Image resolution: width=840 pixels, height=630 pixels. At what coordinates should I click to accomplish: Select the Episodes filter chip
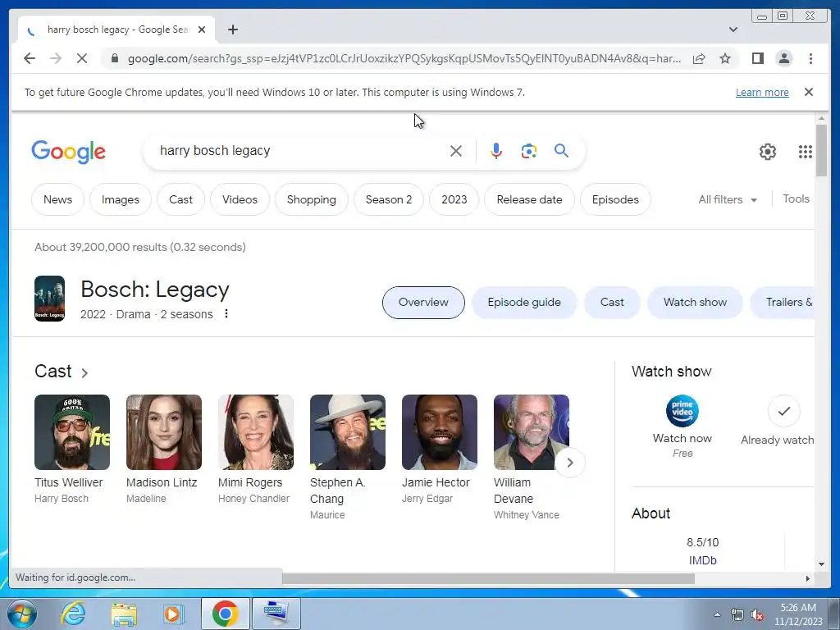click(x=615, y=199)
